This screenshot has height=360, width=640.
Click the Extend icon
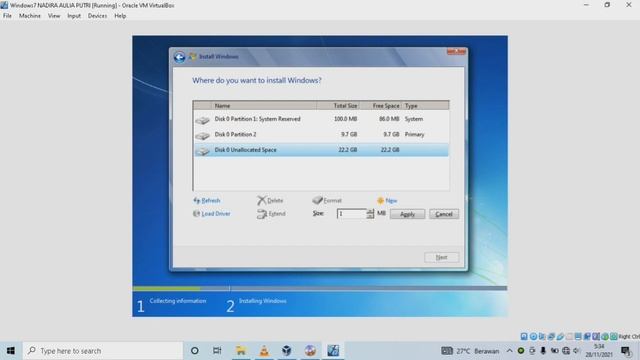point(262,214)
